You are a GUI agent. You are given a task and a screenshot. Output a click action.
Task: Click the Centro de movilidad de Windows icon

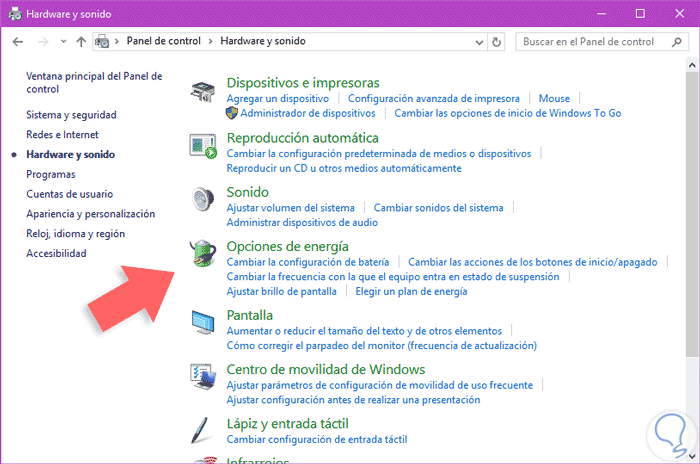203,376
